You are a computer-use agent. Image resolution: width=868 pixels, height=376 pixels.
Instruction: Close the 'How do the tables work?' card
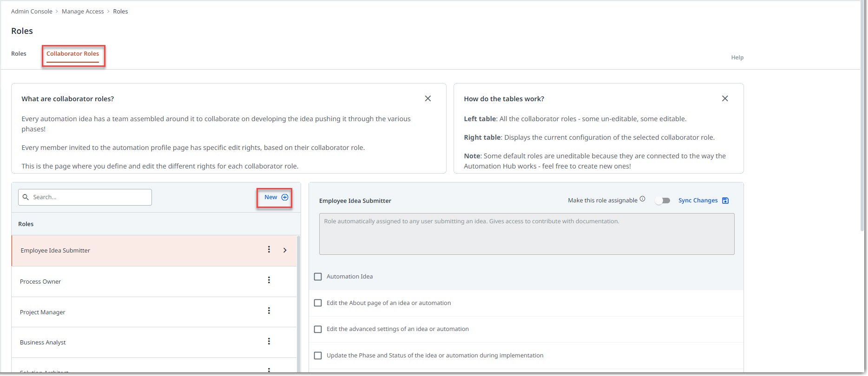(x=725, y=98)
